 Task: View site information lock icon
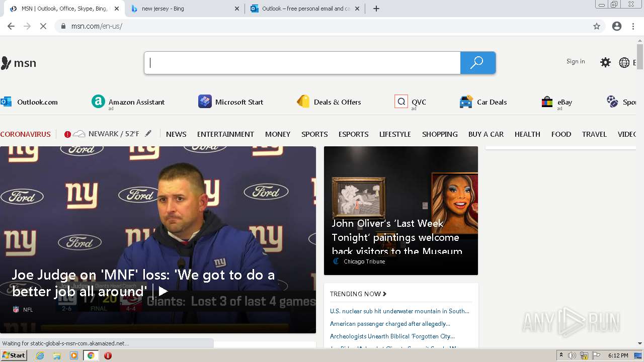(x=63, y=26)
